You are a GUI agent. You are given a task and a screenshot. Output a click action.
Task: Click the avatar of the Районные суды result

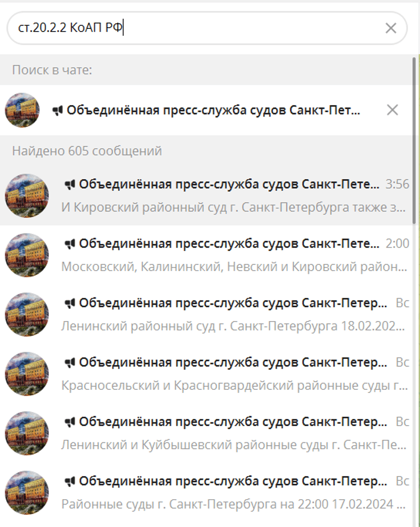[x=27, y=493]
